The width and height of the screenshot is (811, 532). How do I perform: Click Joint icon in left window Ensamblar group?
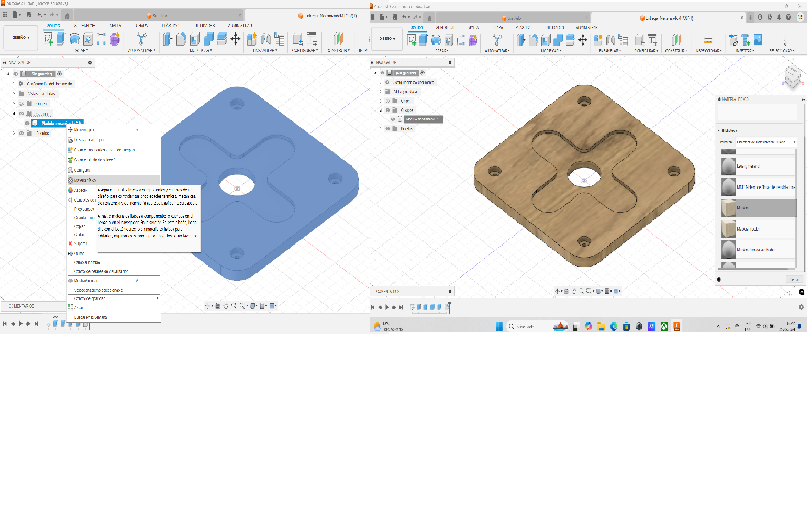[266, 39]
